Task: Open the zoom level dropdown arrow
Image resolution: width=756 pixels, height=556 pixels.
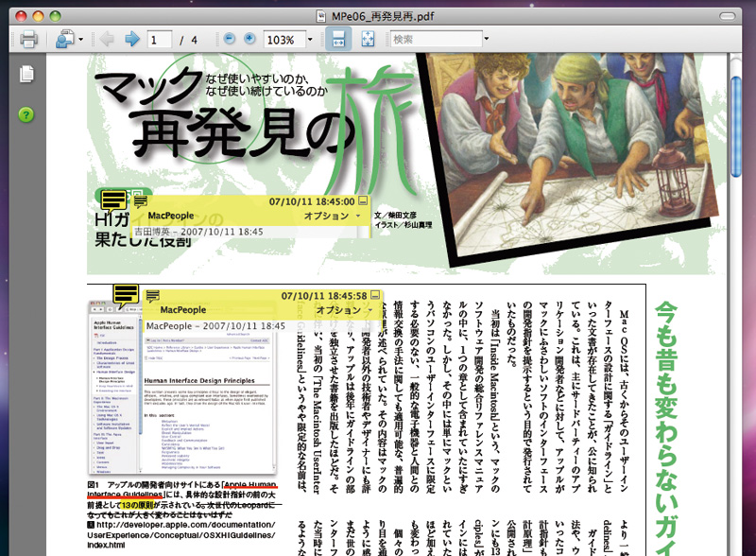Action: point(310,40)
